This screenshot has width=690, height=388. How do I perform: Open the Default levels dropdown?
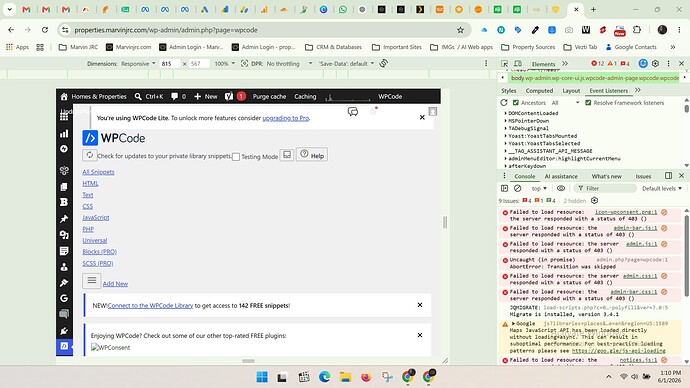(x=661, y=188)
